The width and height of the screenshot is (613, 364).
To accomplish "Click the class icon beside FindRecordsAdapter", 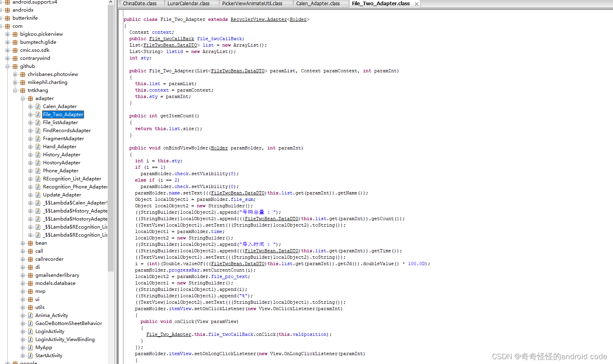I will [x=38, y=131].
